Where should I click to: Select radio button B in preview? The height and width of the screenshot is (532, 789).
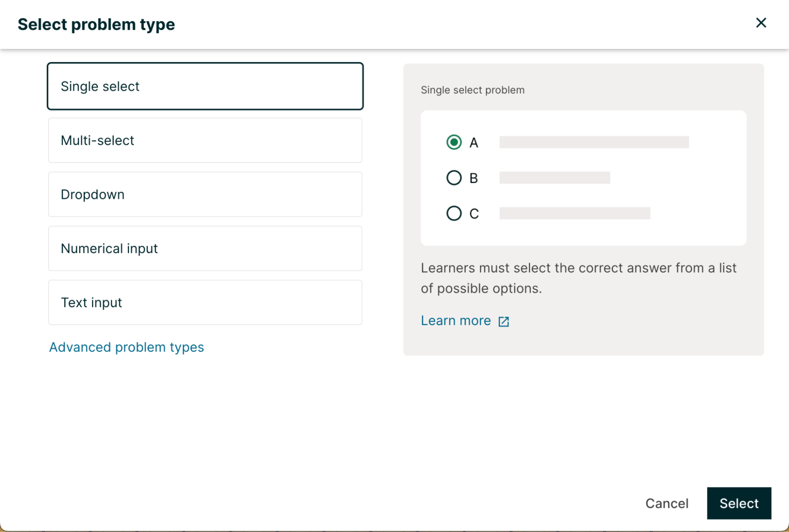(x=454, y=178)
